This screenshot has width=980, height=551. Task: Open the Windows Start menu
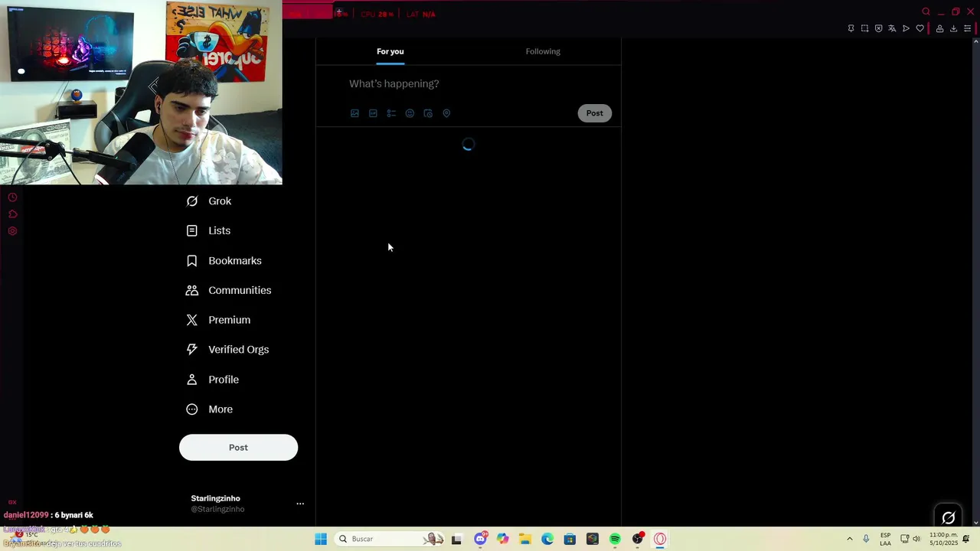pyautogui.click(x=321, y=539)
